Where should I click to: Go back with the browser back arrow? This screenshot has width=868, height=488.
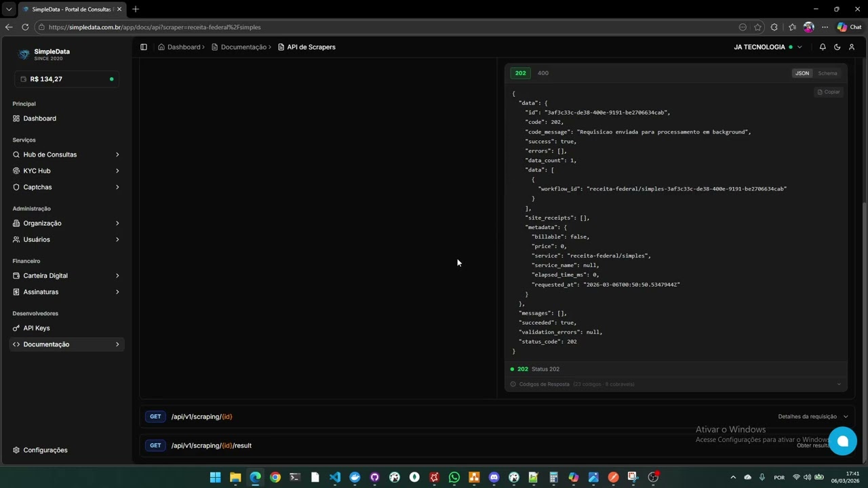coord(9,27)
